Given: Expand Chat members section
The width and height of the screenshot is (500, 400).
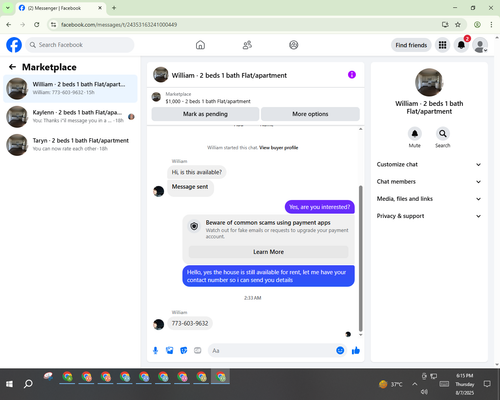Looking at the screenshot, I should pyautogui.click(x=429, y=182).
